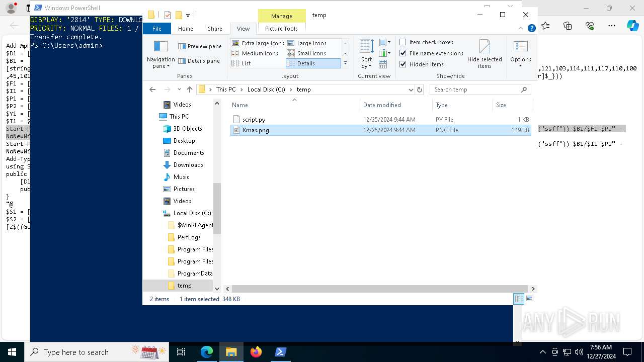The width and height of the screenshot is (644, 362).
Task: Switch to large thumbnails view button
Action: pyautogui.click(x=529, y=299)
